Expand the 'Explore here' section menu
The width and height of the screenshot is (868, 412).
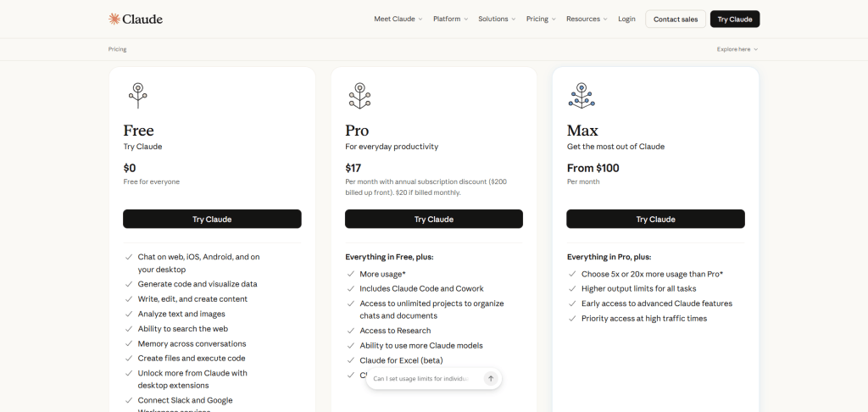pos(737,49)
